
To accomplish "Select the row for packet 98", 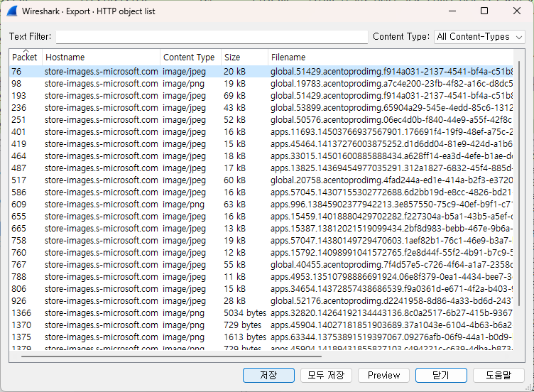I will [261, 84].
